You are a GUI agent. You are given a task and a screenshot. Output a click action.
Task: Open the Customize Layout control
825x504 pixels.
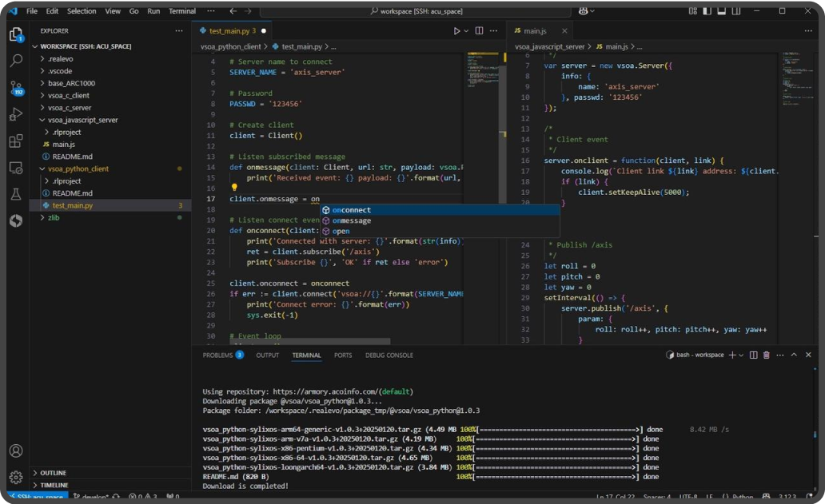(x=693, y=11)
